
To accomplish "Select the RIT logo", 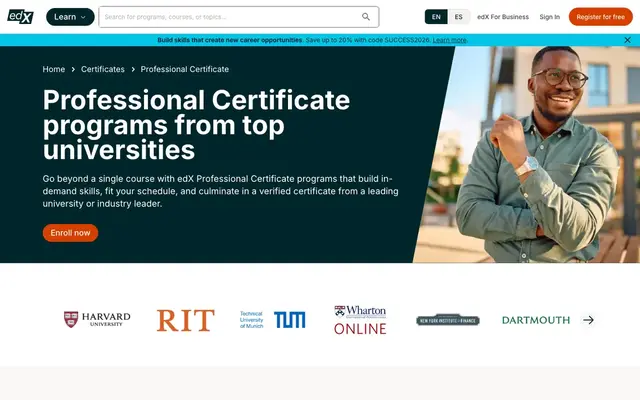I will coord(186,320).
